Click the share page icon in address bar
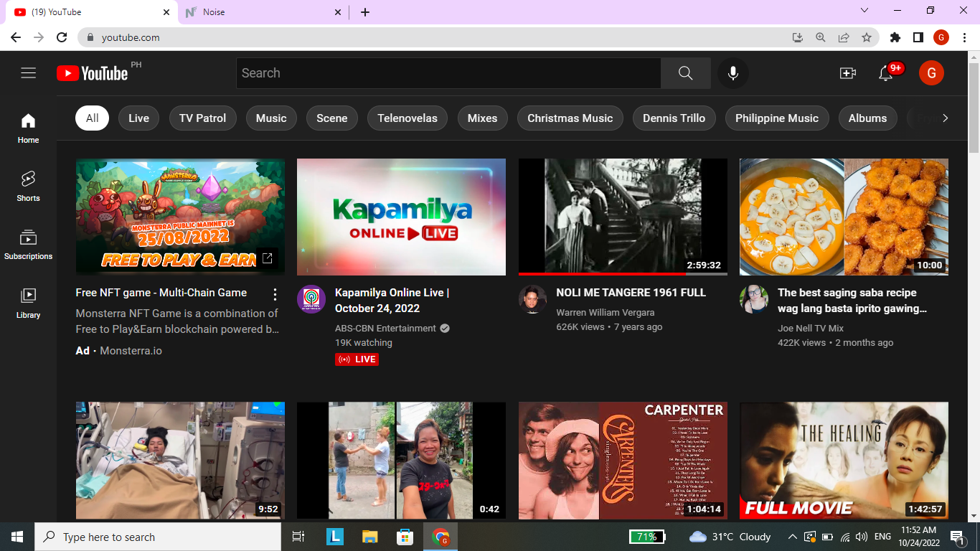This screenshot has width=980, height=551. click(x=844, y=37)
